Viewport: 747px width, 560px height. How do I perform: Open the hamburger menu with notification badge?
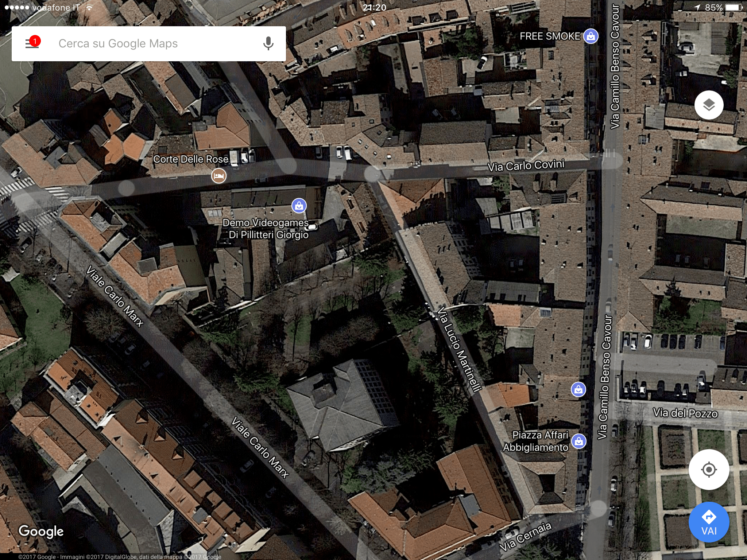tap(32, 43)
